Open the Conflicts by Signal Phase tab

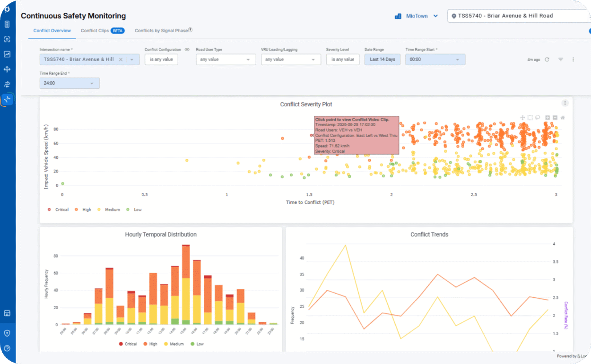click(x=161, y=31)
